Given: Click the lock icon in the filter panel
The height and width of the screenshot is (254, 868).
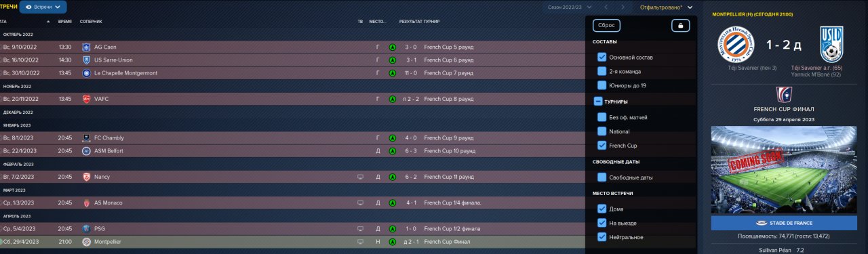Looking at the screenshot, I should (681, 26).
